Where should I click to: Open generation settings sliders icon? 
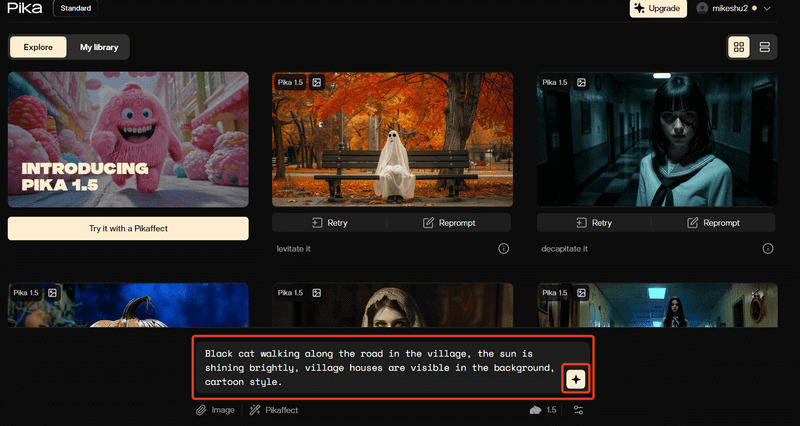[x=578, y=410]
